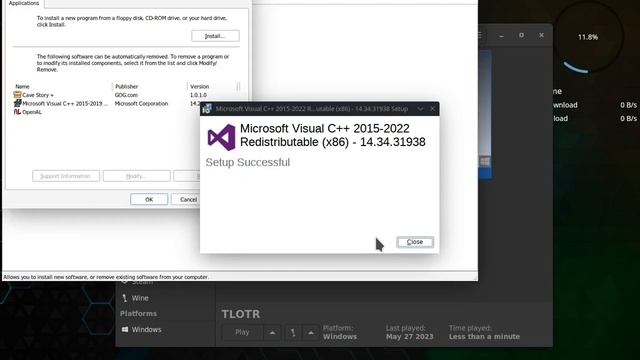This screenshot has height=360, width=640.
Task: Click the 1.0.1.0 version cell
Action: [x=198, y=95]
